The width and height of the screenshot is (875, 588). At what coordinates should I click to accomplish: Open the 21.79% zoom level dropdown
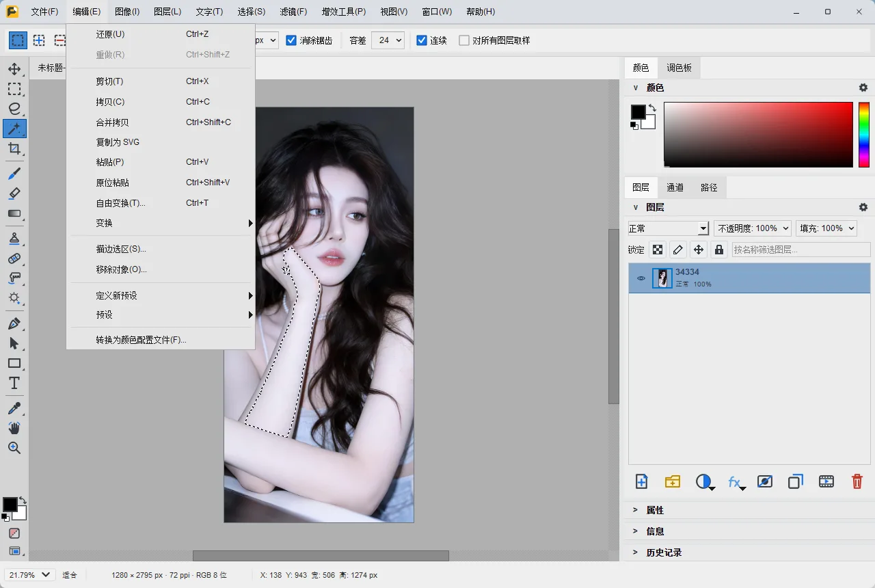(31, 575)
